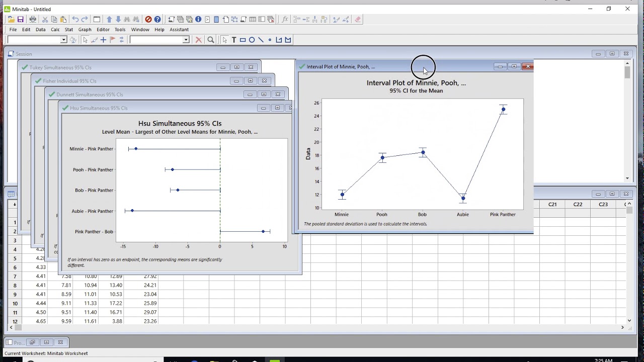Click the worksheet horizontal scrollbar right arrow
This screenshot has width=644, height=362.
(x=622, y=327)
